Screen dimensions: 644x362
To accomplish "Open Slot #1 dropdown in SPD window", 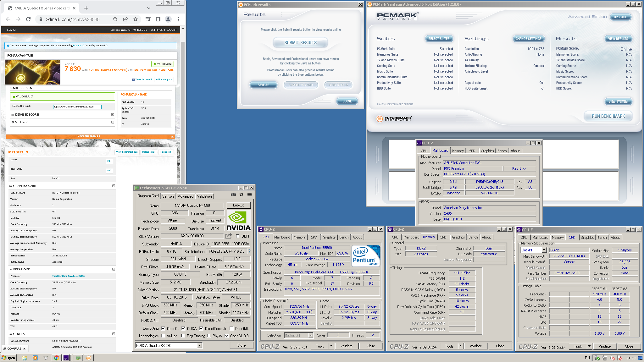I will 544,250.
